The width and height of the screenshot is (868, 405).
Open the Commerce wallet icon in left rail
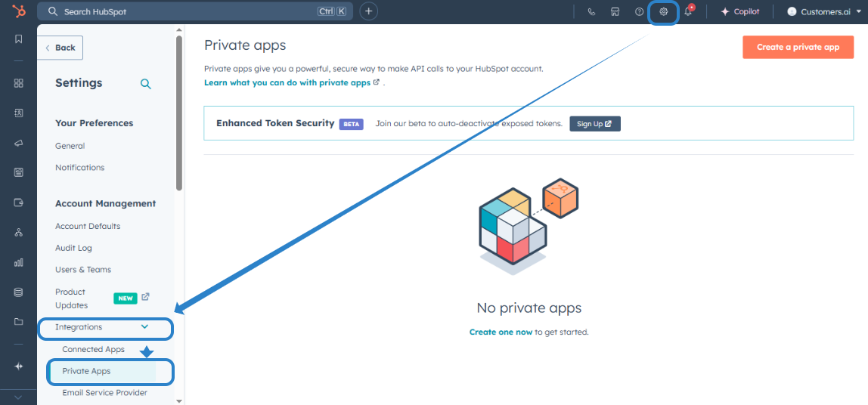[18, 202]
